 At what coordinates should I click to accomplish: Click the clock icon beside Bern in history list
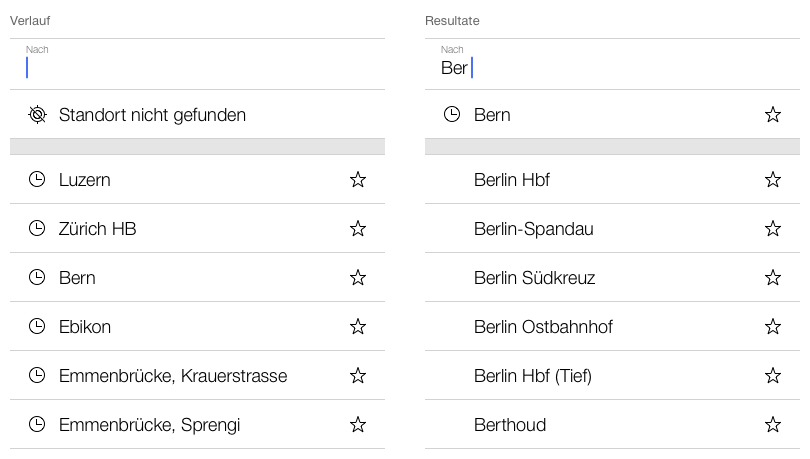(37, 278)
